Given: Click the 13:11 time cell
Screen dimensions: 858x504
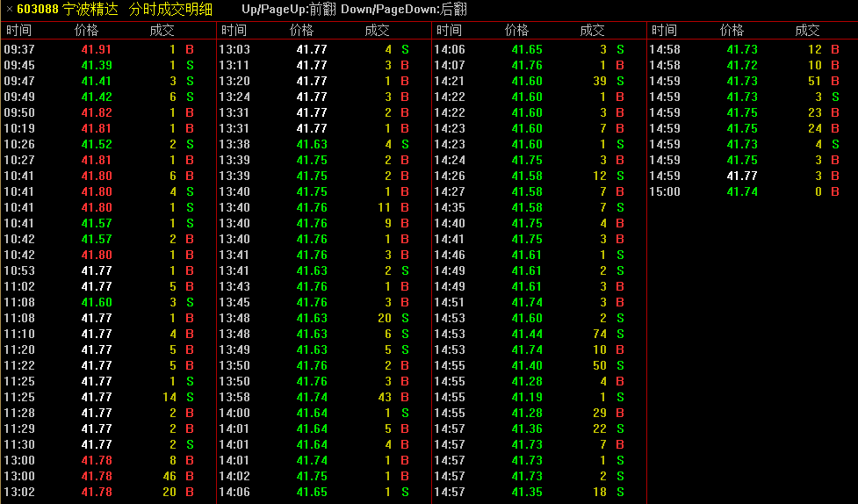Looking at the screenshot, I should pyautogui.click(x=234, y=65).
